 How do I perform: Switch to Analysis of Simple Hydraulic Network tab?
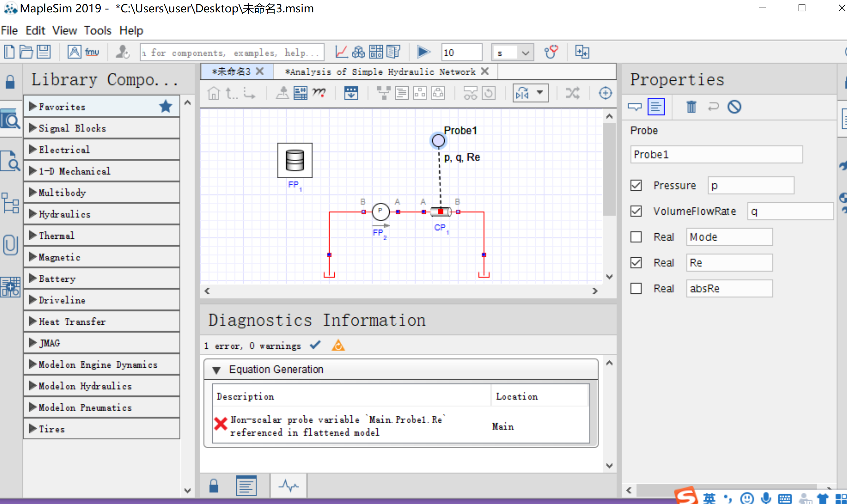(380, 72)
